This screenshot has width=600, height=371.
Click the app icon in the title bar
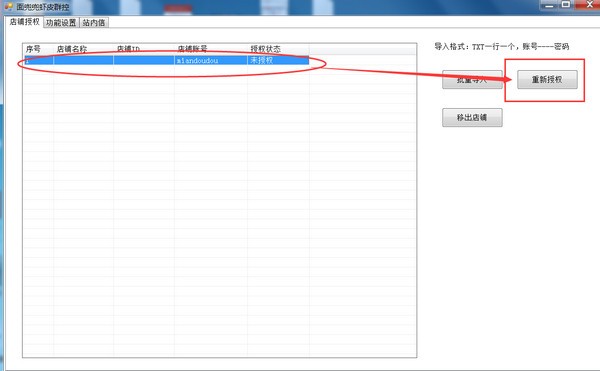pyautogui.click(x=8, y=6)
